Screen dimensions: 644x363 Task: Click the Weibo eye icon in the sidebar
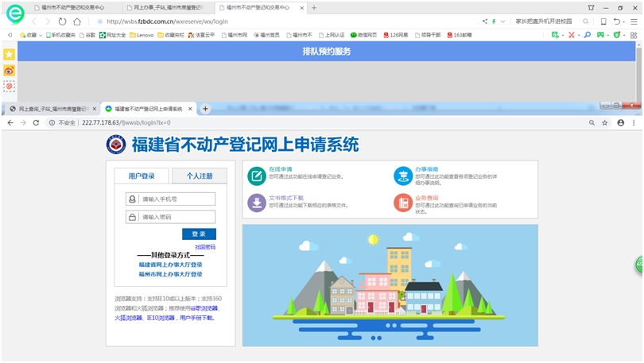pos(10,70)
